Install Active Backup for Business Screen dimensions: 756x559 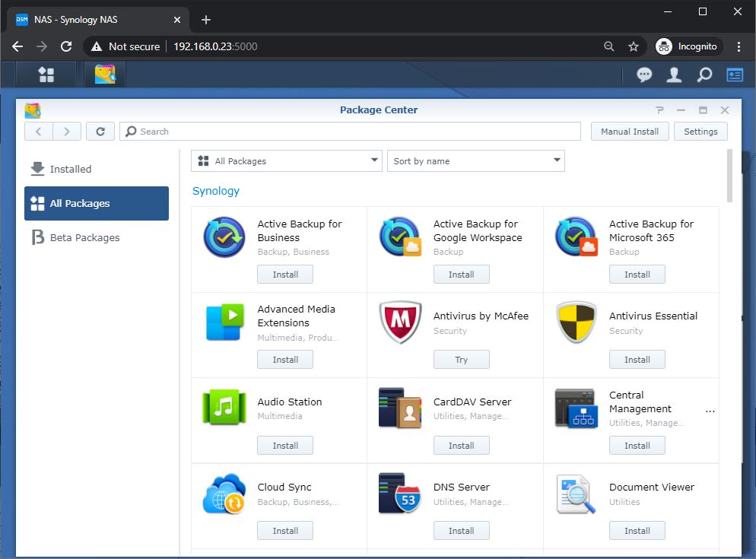[x=285, y=274]
